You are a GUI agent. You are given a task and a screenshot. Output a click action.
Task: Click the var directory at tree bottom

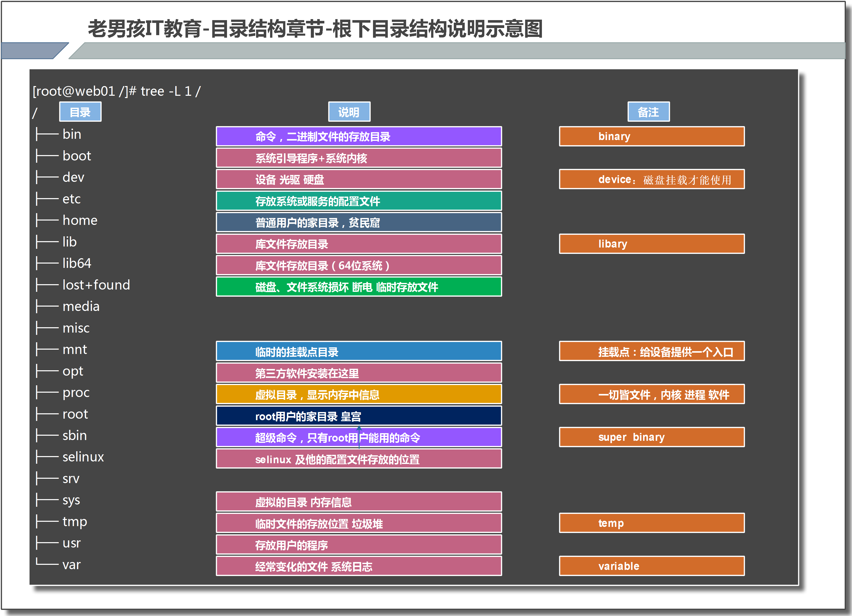coord(71,565)
